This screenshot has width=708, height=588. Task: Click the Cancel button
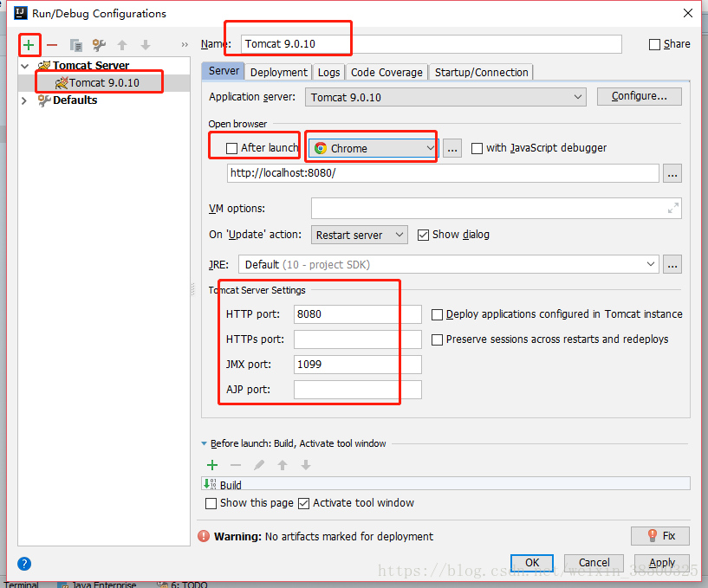click(x=594, y=563)
